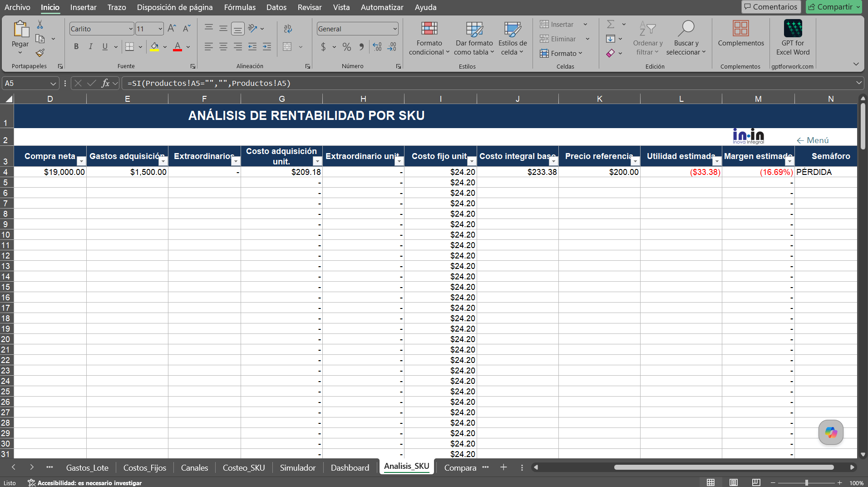The width and height of the screenshot is (868, 487).
Task: Open Formato condicional icon
Action: 429,29
